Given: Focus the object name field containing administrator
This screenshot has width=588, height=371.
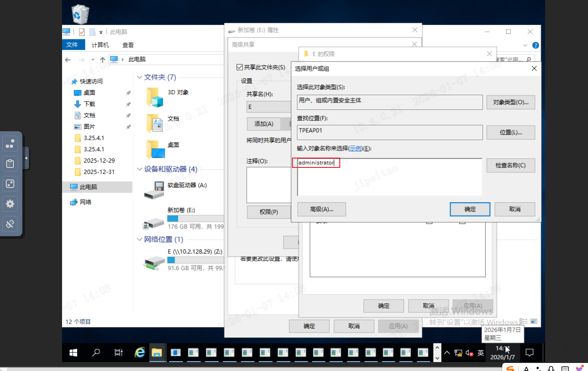Looking at the screenshot, I should click(x=389, y=177).
